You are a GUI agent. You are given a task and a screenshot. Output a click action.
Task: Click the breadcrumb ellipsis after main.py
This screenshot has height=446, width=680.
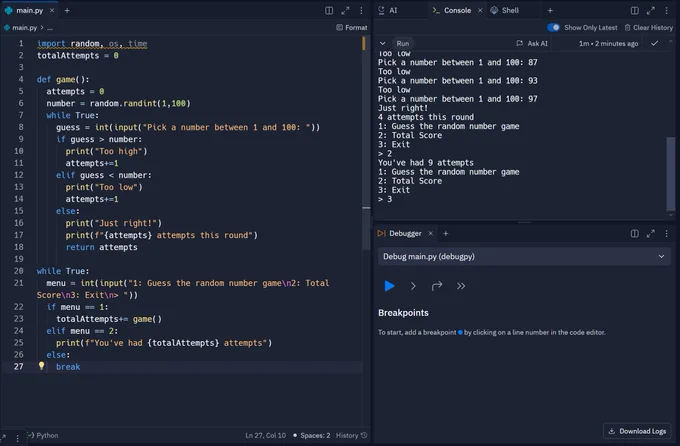50,27
